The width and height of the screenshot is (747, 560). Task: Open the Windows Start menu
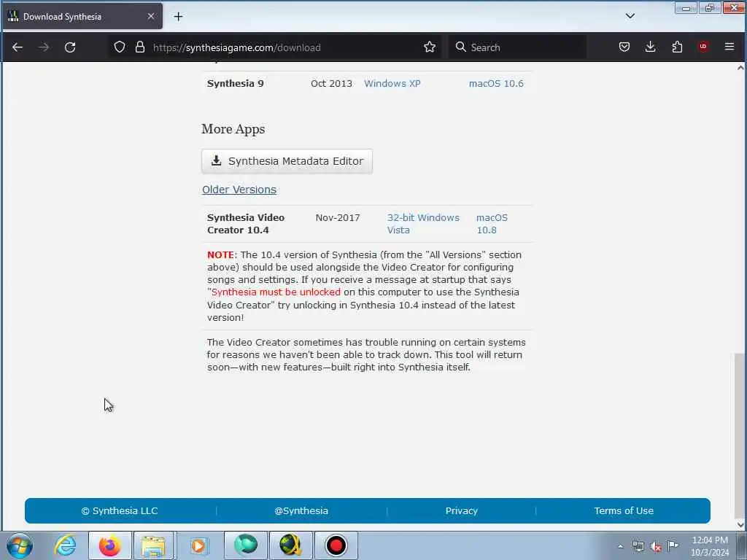20,545
